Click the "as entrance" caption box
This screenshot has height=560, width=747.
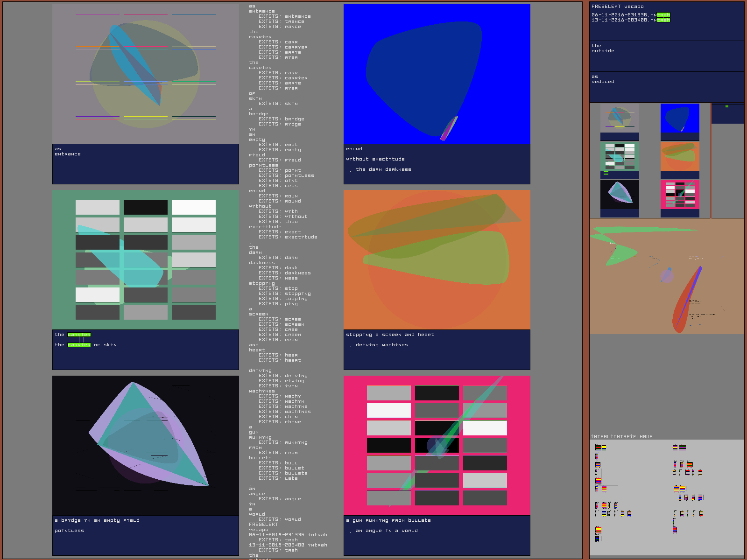pyautogui.click(x=145, y=164)
